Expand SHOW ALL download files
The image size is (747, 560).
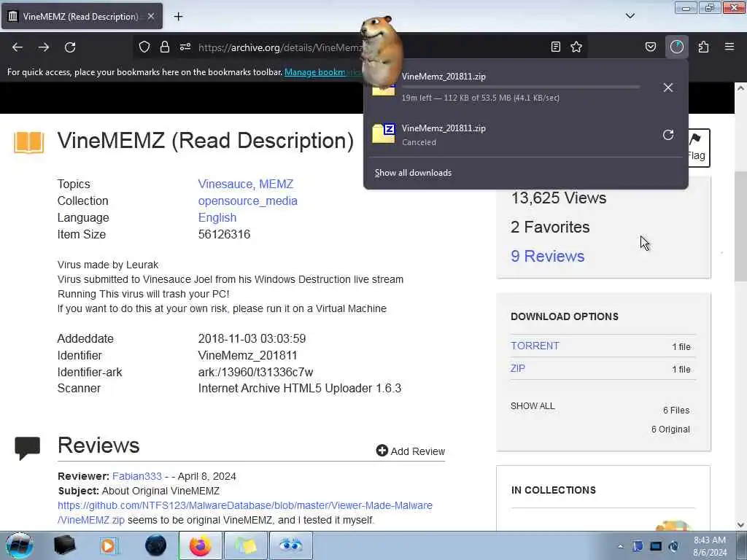[533, 406]
